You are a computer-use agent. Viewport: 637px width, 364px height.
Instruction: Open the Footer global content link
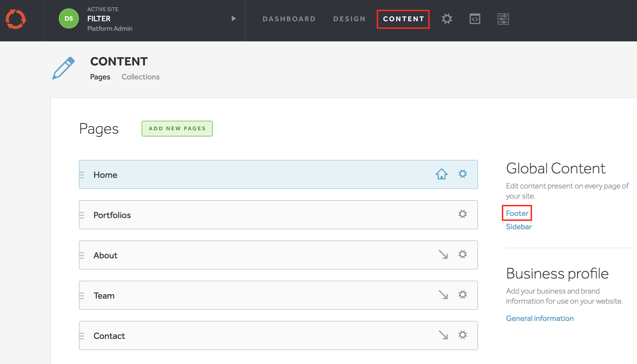[x=517, y=213]
